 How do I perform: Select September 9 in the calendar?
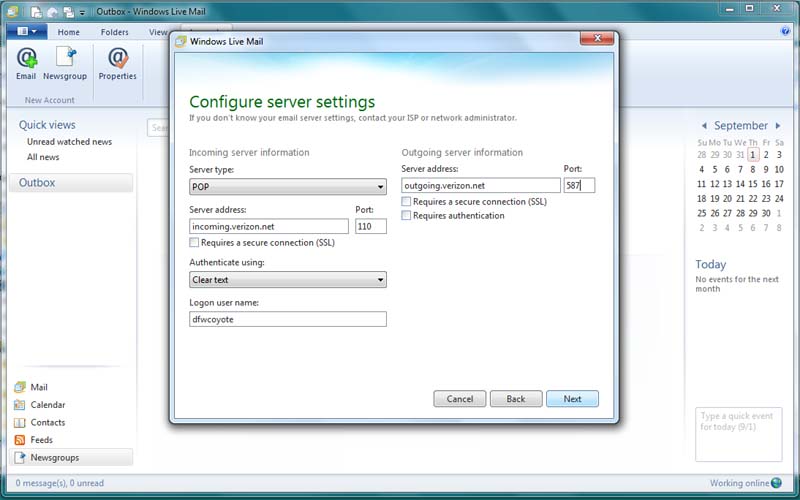tap(766, 169)
